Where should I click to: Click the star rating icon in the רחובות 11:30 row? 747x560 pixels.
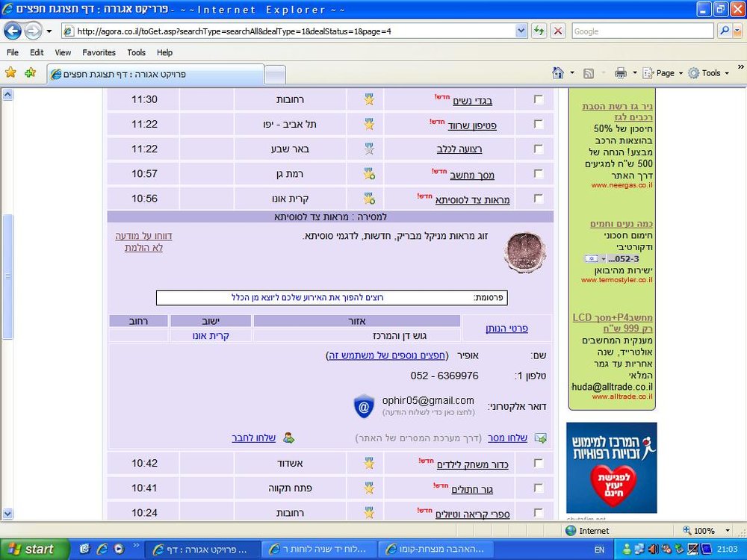coord(369,99)
